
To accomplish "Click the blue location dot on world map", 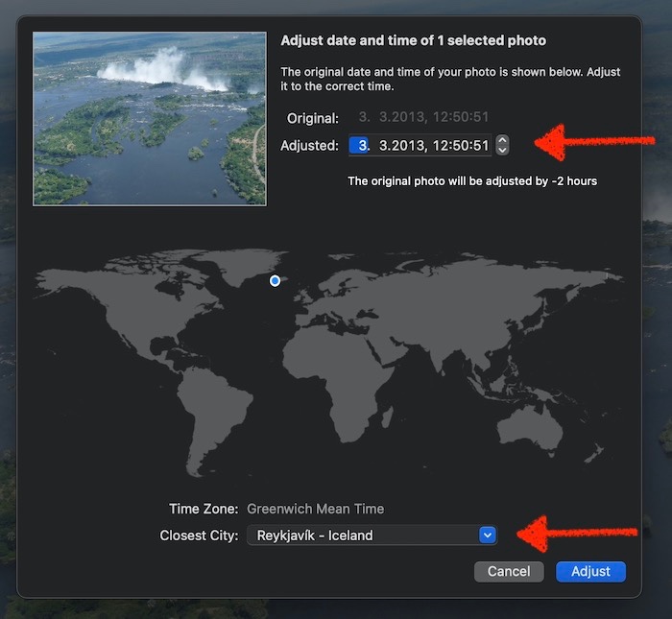I will 276,280.
